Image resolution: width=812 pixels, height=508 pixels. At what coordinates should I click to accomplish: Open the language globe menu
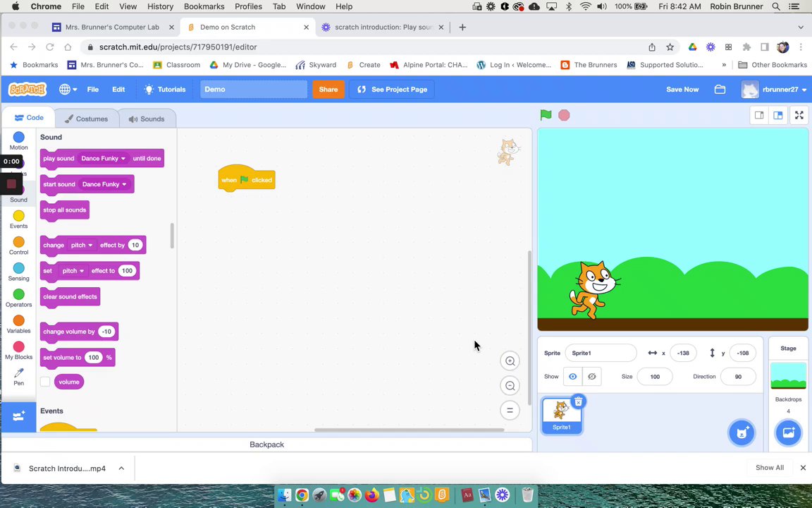coord(68,89)
